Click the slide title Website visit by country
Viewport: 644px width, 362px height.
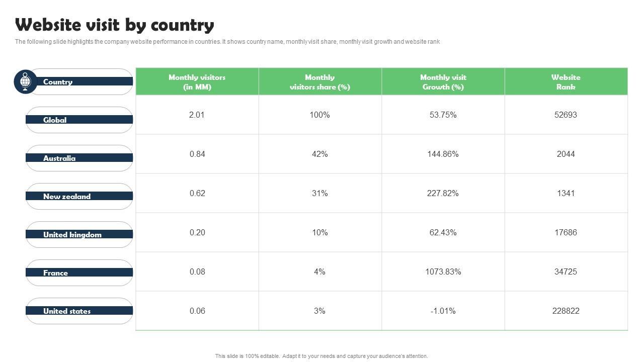pos(115,25)
